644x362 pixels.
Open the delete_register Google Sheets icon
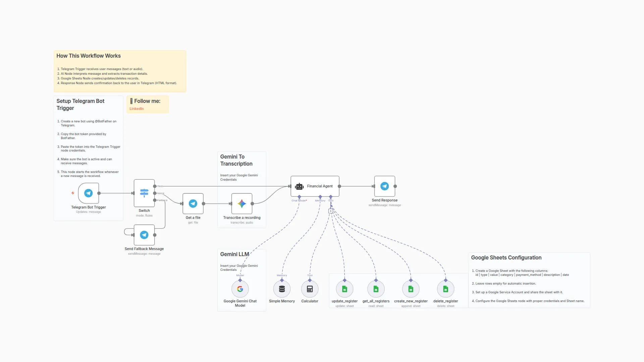445,289
